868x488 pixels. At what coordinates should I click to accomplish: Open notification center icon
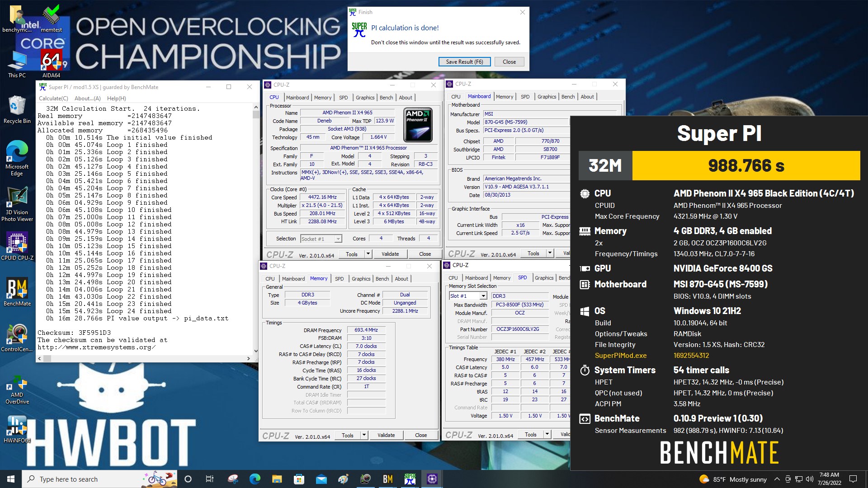click(x=853, y=479)
